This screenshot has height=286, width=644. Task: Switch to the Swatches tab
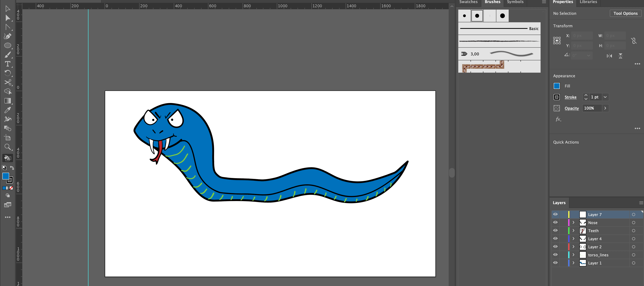click(468, 2)
